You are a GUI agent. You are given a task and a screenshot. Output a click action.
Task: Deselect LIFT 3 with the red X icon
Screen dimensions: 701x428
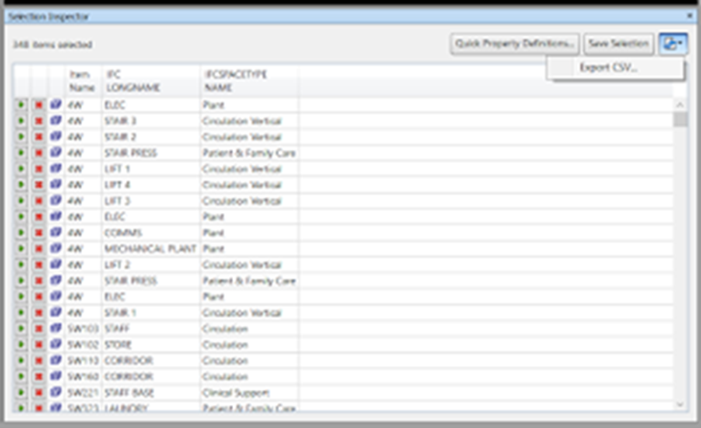pos(39,201)
